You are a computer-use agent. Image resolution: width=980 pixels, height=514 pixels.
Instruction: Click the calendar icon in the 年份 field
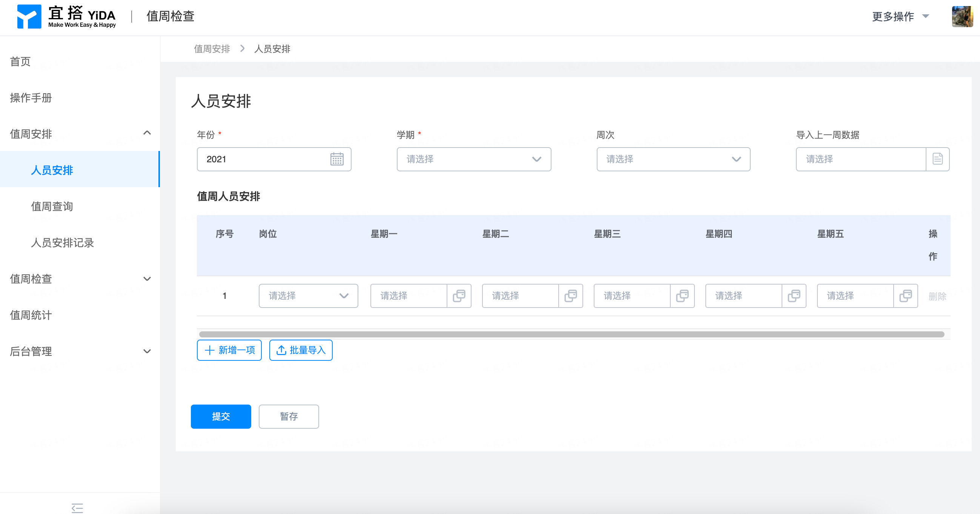337,159
